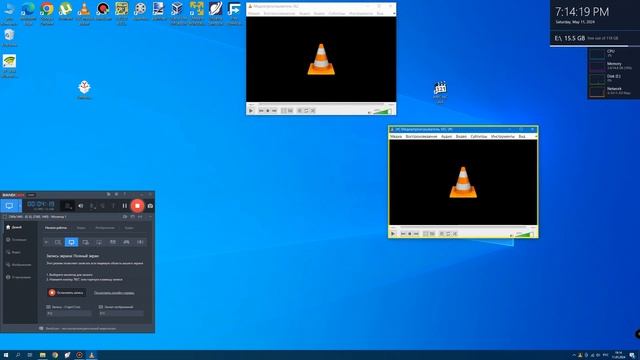
Task: Click the volume slider in the lower VLC window
Action: coord(524,234)
